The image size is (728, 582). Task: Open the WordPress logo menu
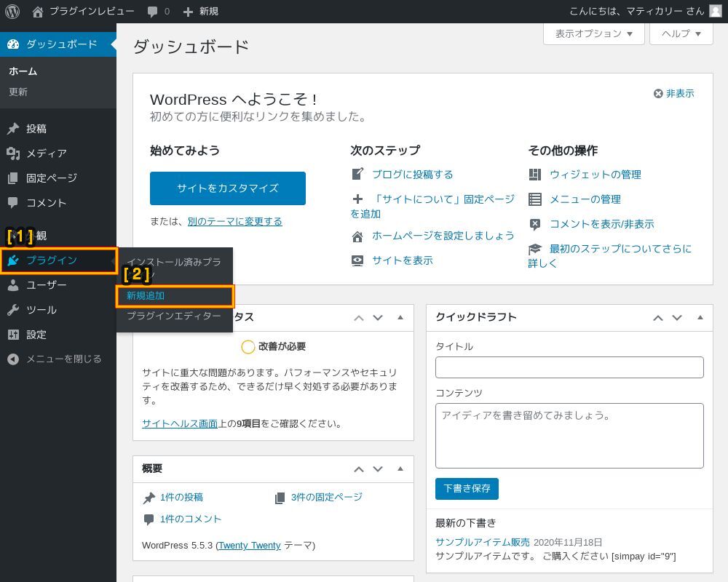12,11
